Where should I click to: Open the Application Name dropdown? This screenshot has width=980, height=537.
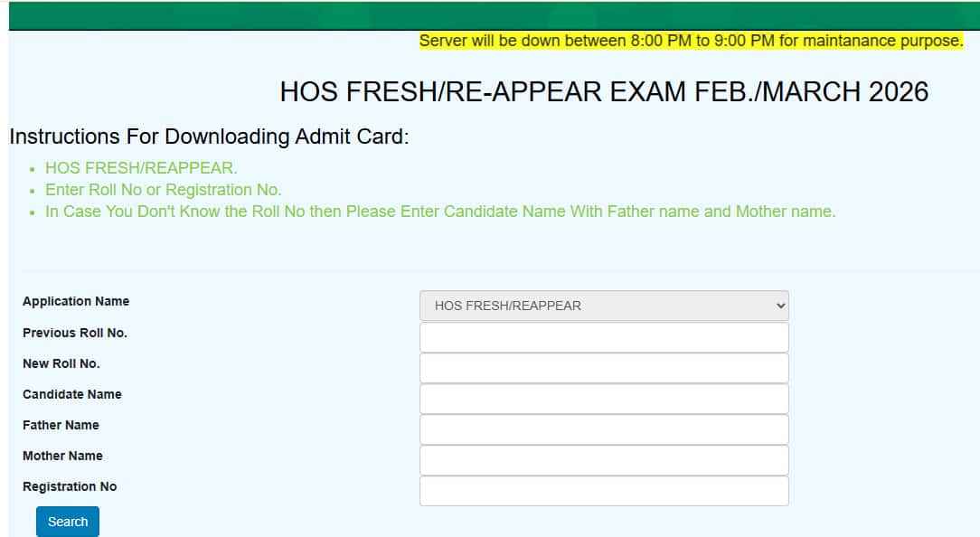pos(604,306)
